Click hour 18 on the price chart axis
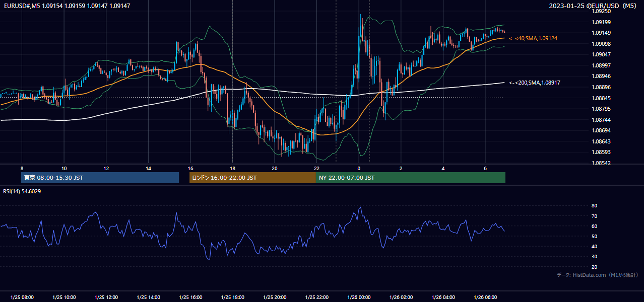 [x=232, y=168]
